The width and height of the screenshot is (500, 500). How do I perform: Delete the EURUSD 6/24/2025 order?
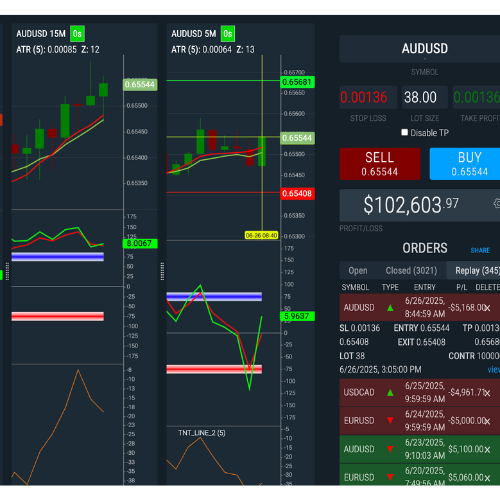tap(487, 421)
